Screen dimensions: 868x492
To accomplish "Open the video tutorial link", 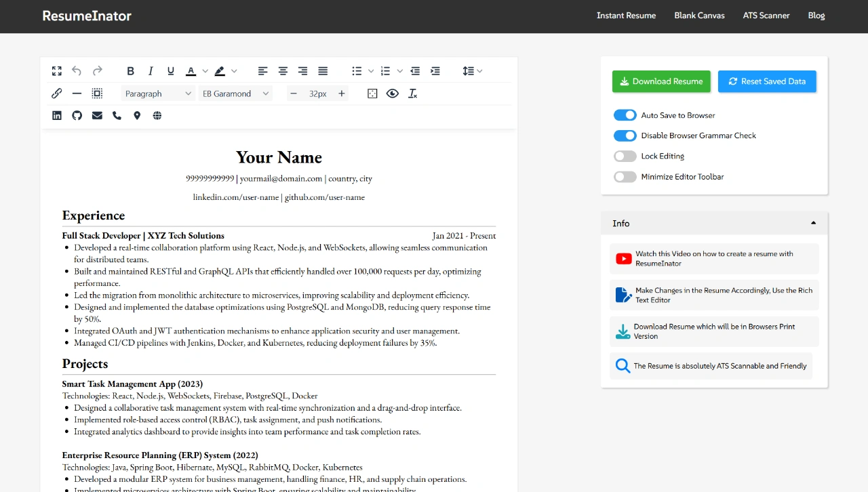I will [714, 259].
